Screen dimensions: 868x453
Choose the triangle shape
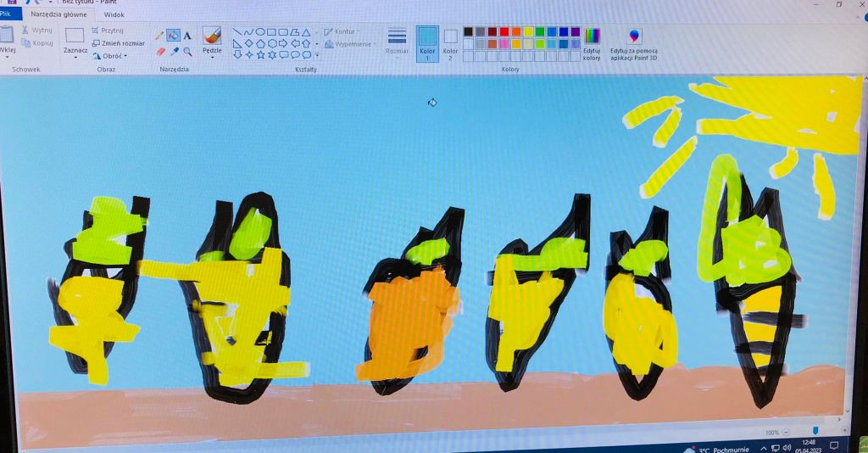coord(306,32)
